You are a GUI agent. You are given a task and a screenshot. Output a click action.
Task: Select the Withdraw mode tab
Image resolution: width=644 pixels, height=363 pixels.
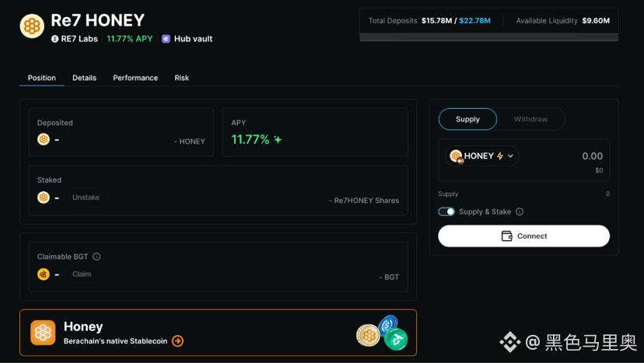click(530, 119)
